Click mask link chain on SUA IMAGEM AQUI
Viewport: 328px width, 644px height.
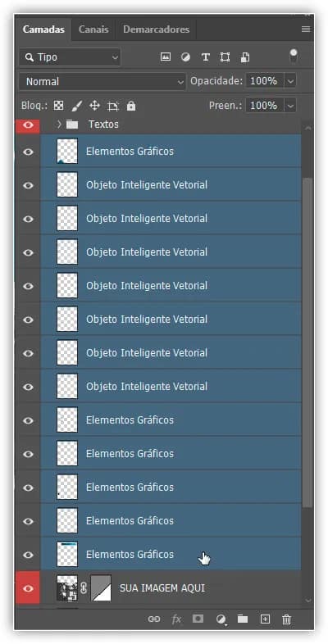click(x=84, y=588)
